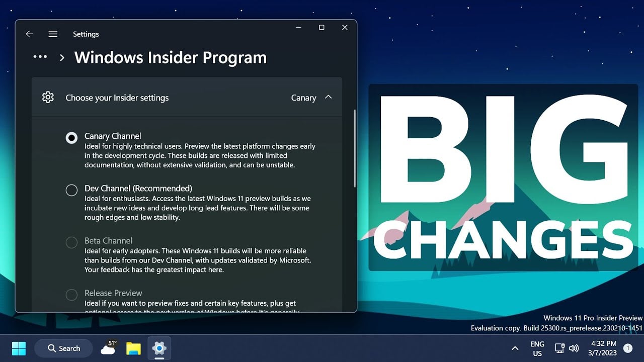Open the volume slider via speaker icon
644x362 pixels.
pos(574,347)
